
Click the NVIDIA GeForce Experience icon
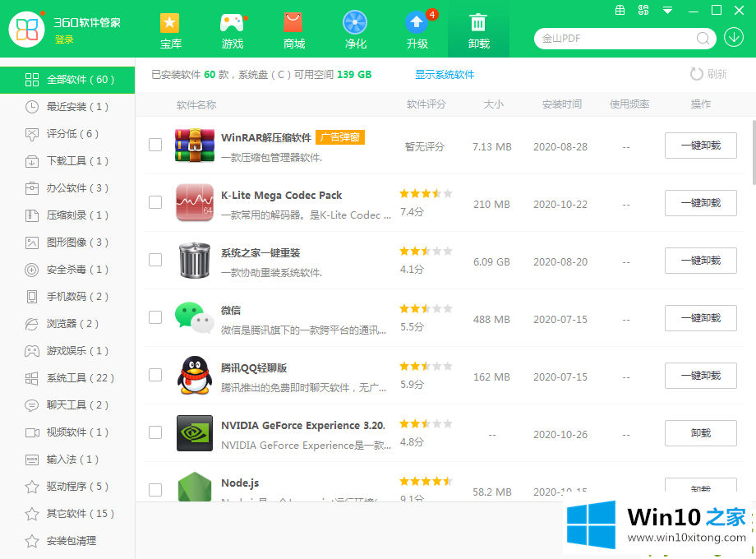(194, 433)
